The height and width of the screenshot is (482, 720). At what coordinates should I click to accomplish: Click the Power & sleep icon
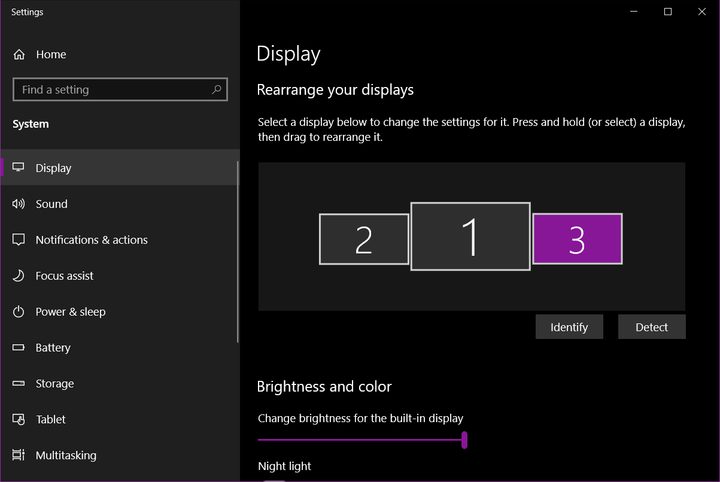[18, 312]
